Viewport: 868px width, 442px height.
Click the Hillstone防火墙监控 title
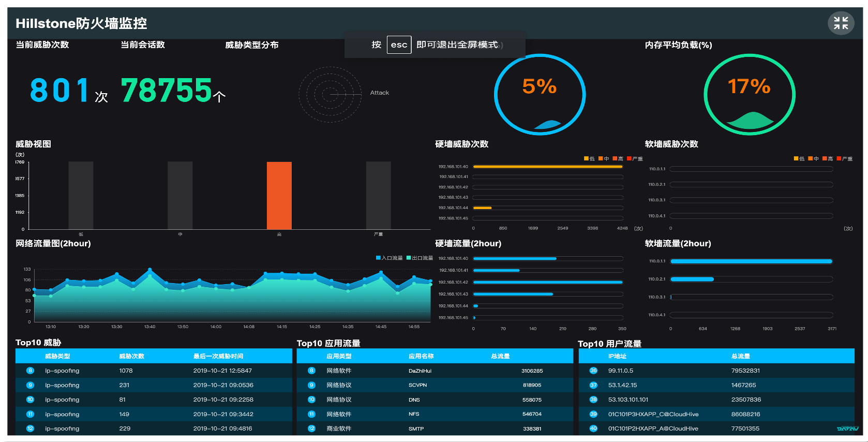point(81,23)
